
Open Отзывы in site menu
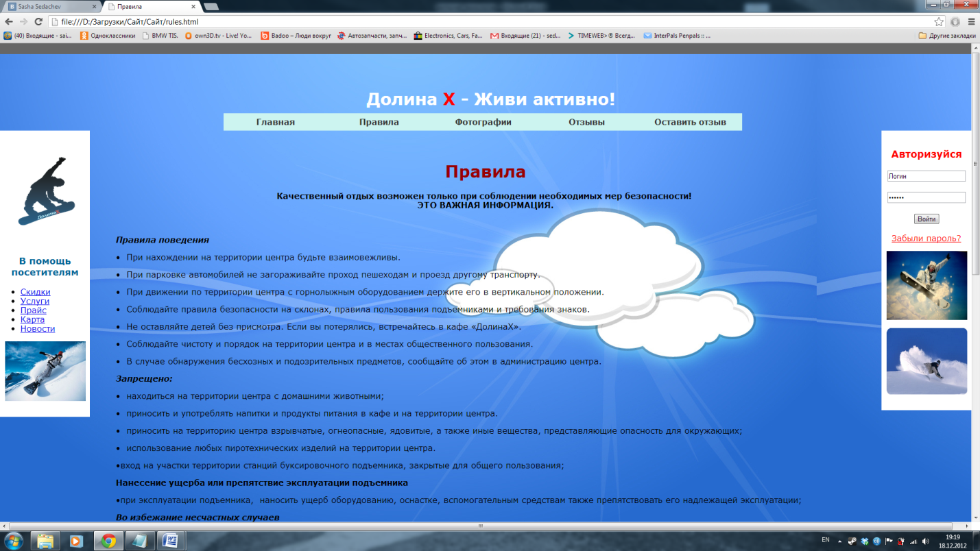click(x=587, y=122)
